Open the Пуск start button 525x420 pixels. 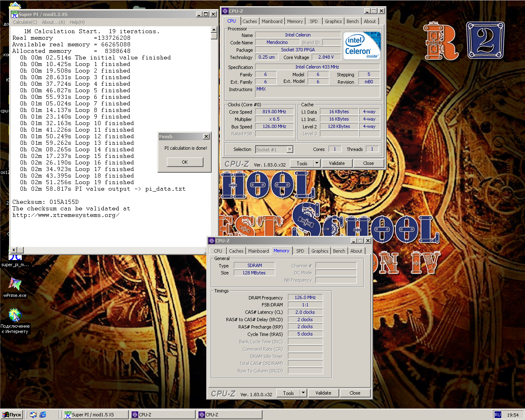point(12,415)
